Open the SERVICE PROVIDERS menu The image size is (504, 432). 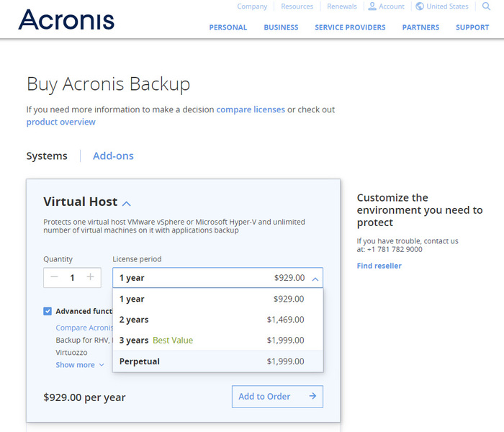350,27
